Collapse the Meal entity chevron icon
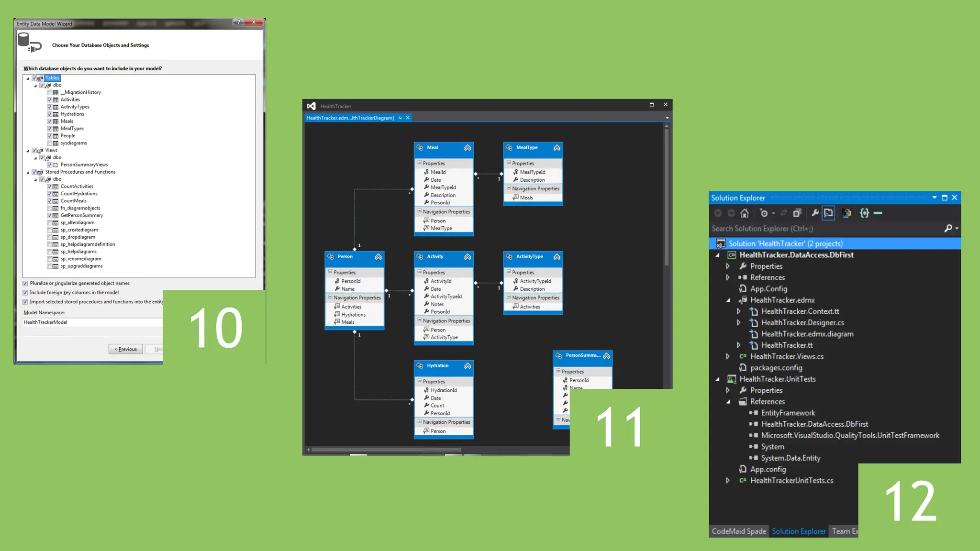This screenshot has height=551, width=980. [x=468, y=148]
